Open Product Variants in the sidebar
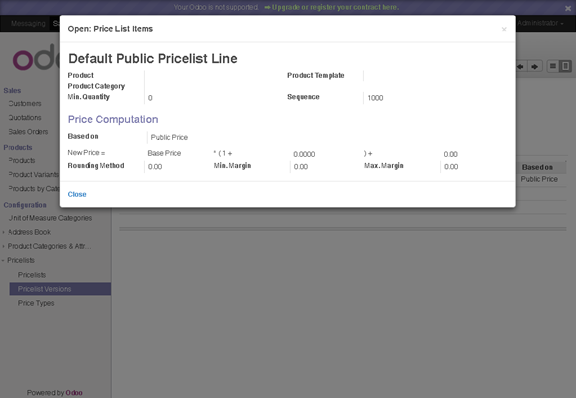 pos(33,174)
